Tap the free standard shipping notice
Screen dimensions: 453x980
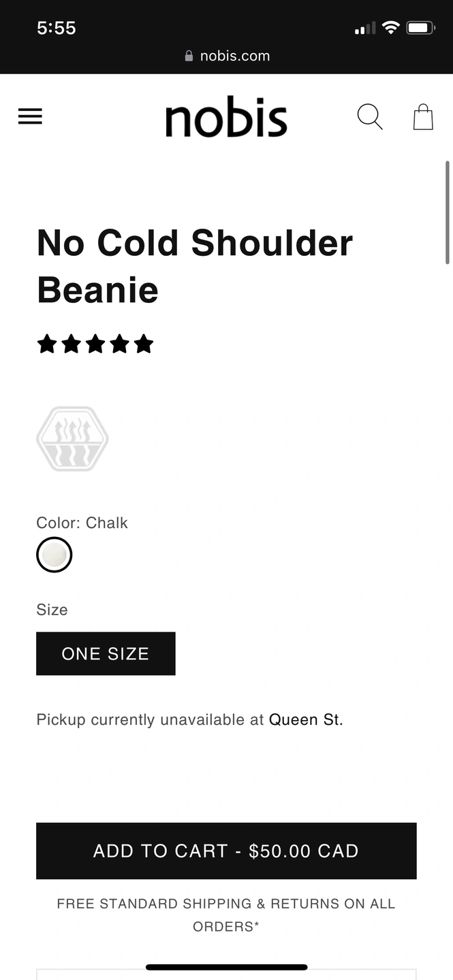[x=226, y=915]
